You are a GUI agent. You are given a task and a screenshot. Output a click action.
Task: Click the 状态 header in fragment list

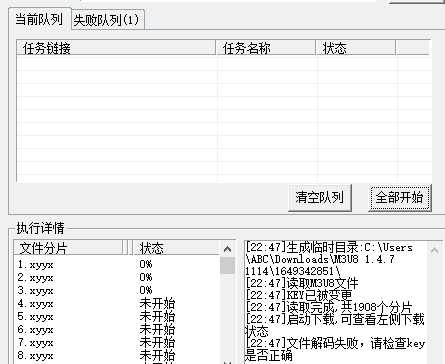pyautogui.click(x=176, y=248)
